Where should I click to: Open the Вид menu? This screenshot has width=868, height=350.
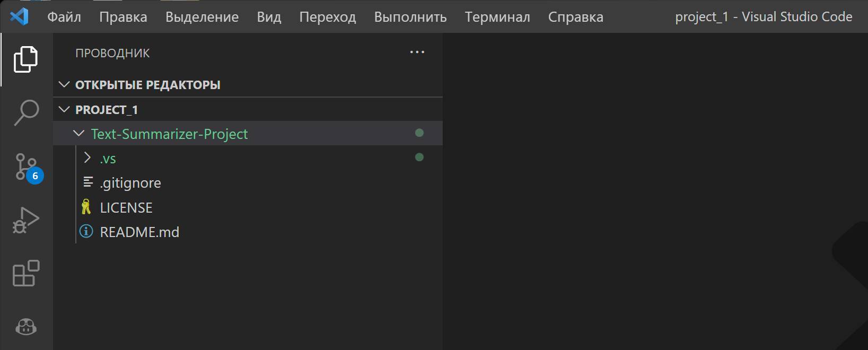point(269,17)
